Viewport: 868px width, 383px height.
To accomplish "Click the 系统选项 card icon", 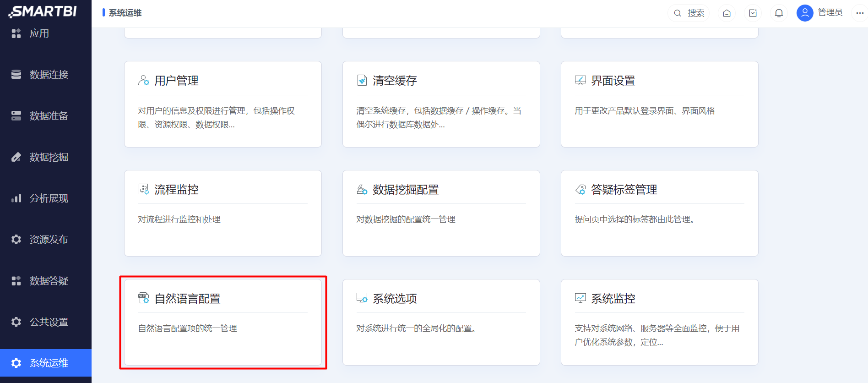I will [x=362, y=298].
